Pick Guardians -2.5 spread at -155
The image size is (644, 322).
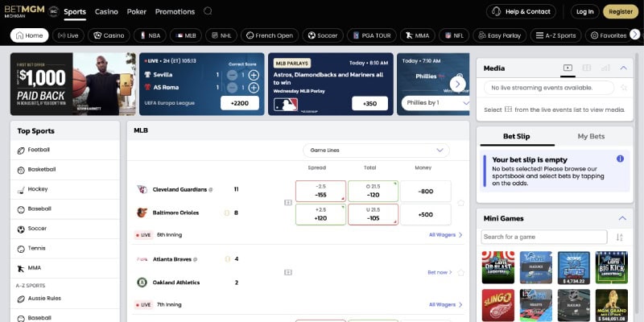[320, 191]
